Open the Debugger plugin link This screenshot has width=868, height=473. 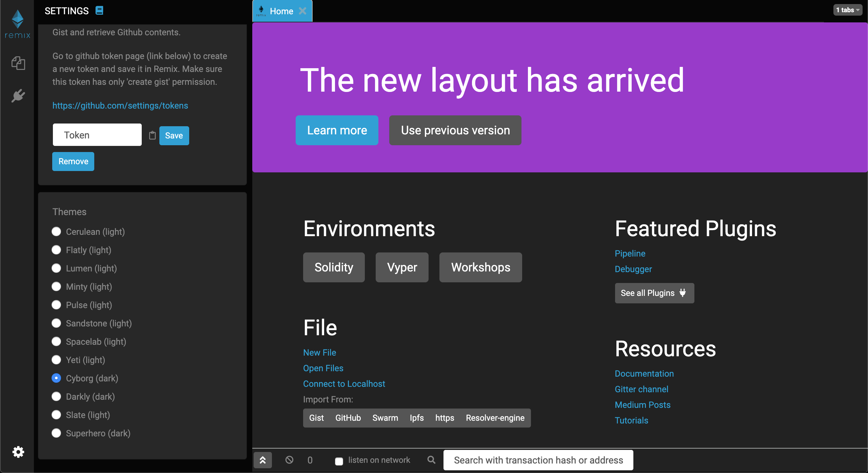tap(633, 269)
